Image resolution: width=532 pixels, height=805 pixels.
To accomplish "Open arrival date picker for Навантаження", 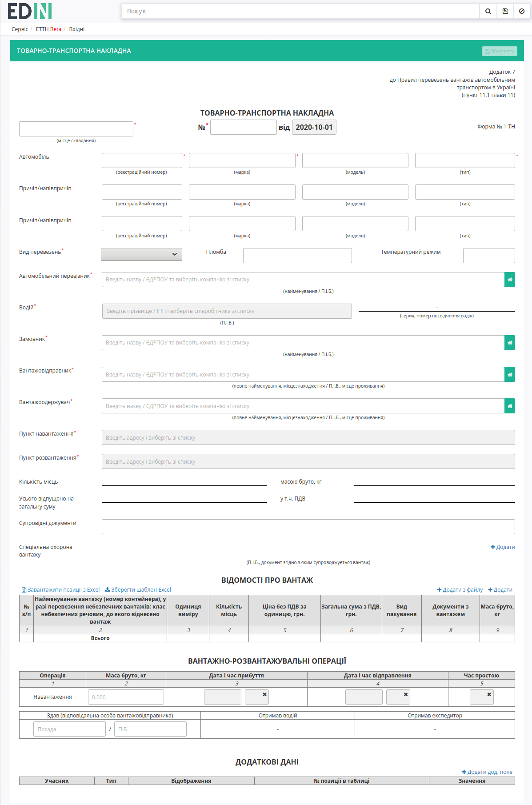I will (x=223, y=697).
